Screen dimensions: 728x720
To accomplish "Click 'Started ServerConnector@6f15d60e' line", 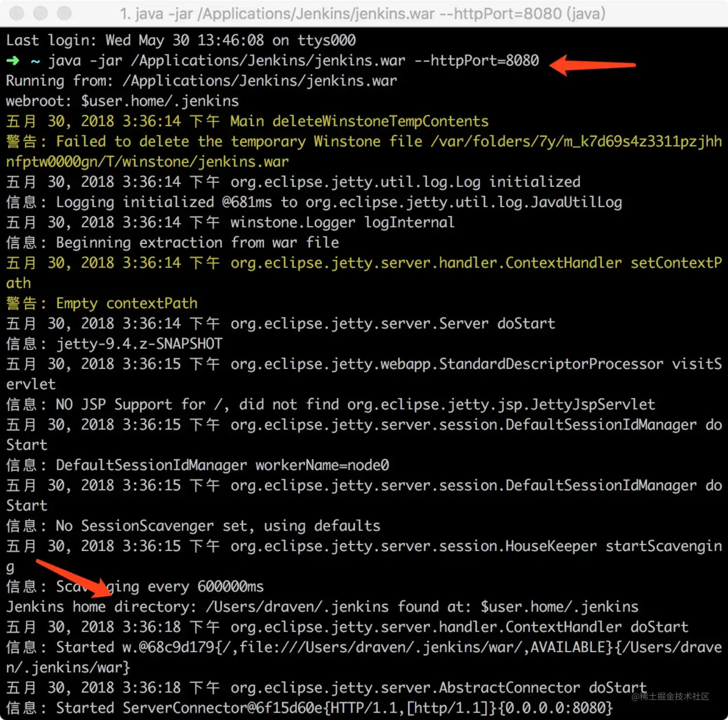I will [310, 708].
